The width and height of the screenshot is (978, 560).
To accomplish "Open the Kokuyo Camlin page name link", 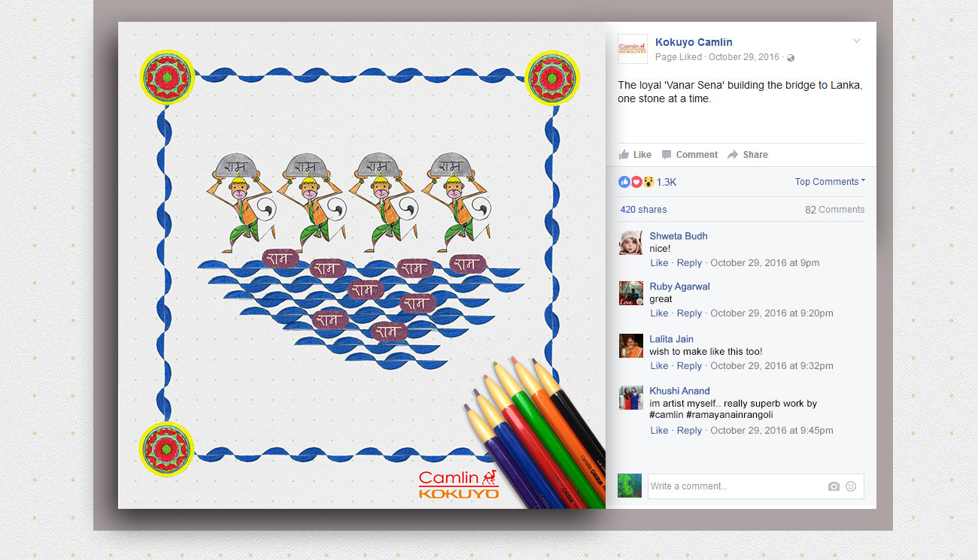I will [x=694, y=42].
